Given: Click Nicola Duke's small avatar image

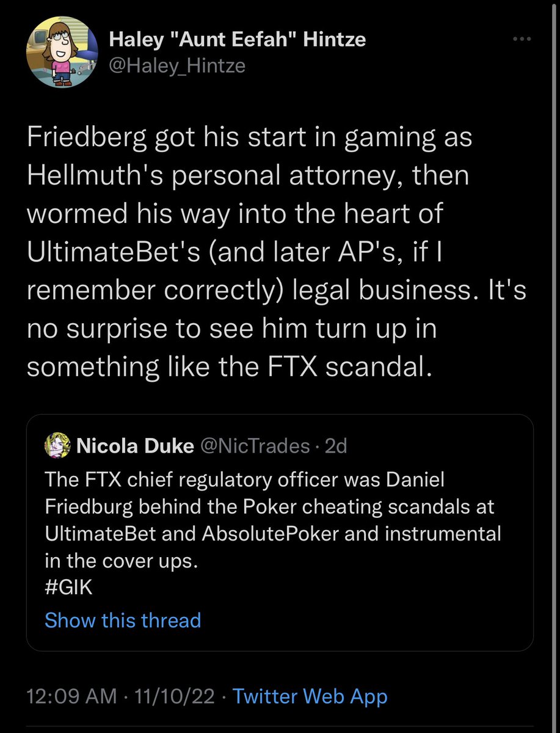Looking at the screenshot, I should 59,447.
